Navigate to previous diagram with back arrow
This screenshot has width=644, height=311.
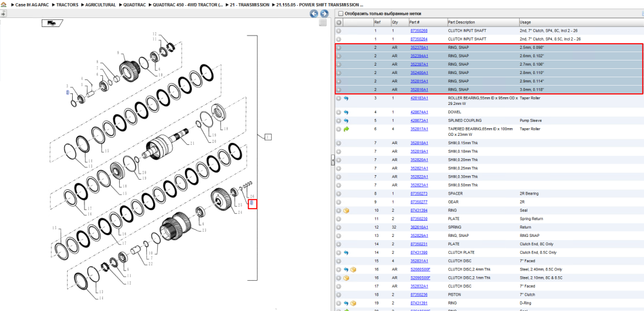(314, 14)
